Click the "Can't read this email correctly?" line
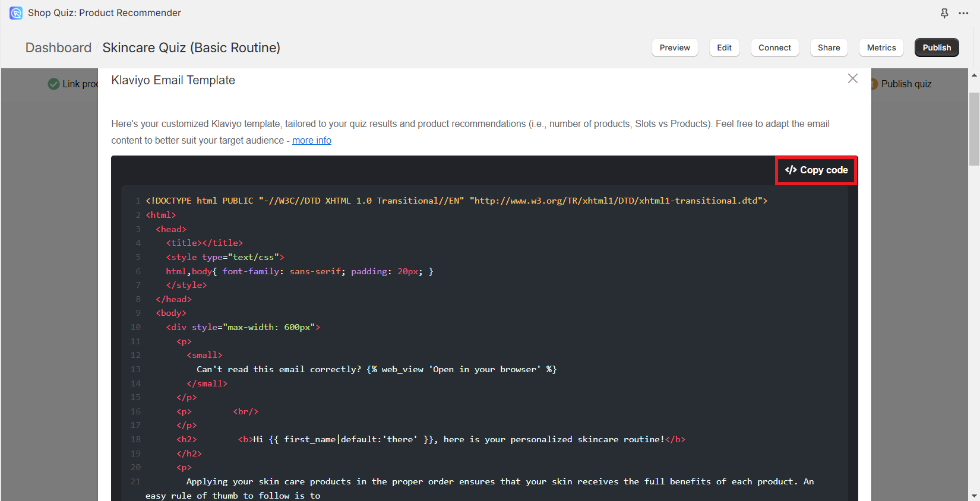The width and height of the screenshot is (980, 501). (x=377, y=369)
